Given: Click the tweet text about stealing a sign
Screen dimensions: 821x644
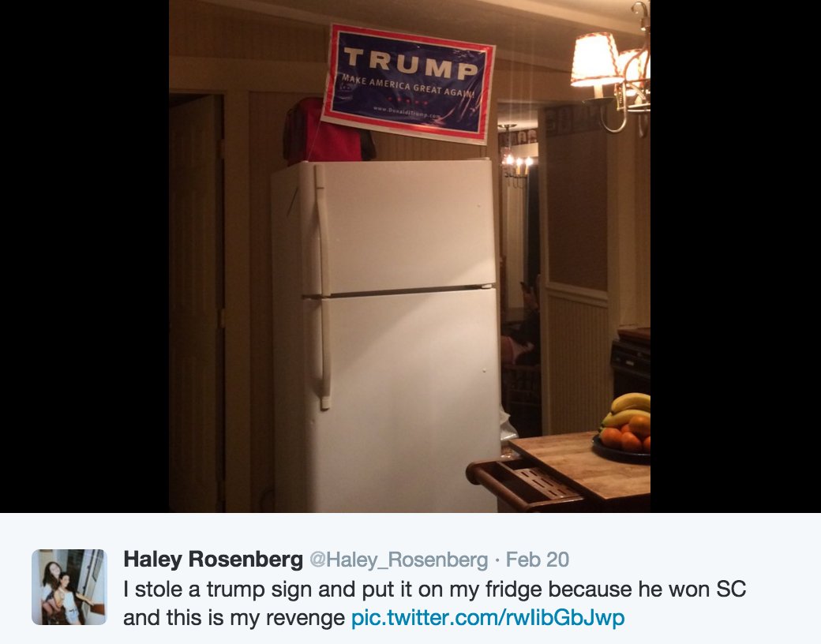Looking at the screenshot, I should pos(435,603).
